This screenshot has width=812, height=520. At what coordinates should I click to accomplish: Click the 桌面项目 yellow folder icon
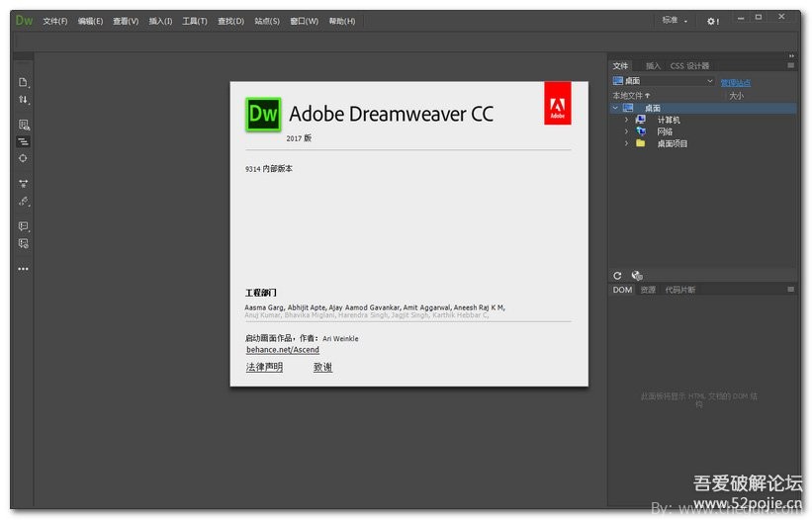click(x=641, y=143)
